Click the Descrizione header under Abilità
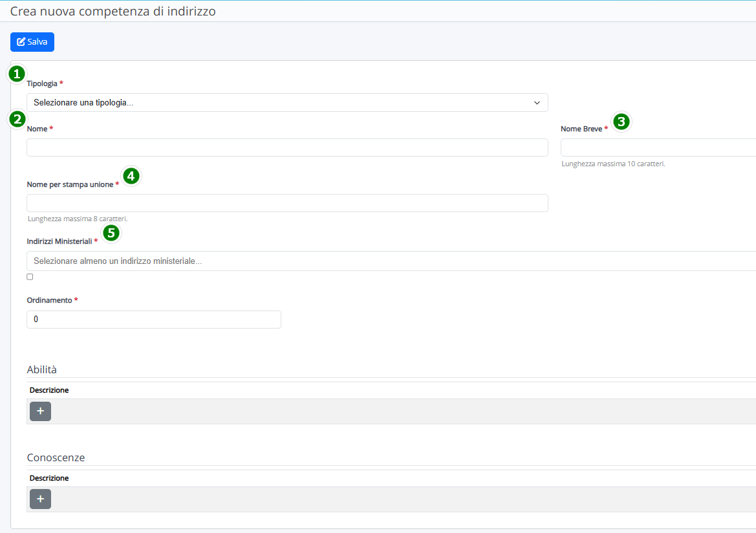 click(49, 390)
